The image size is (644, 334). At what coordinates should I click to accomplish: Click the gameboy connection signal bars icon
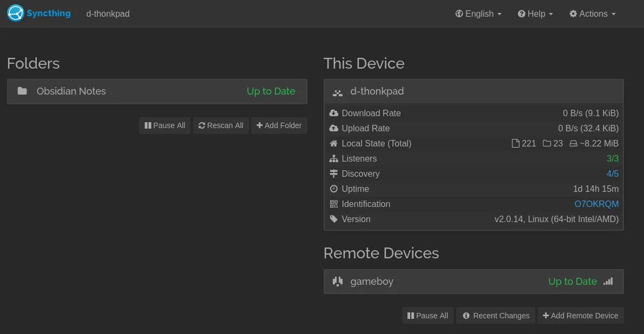608,282
